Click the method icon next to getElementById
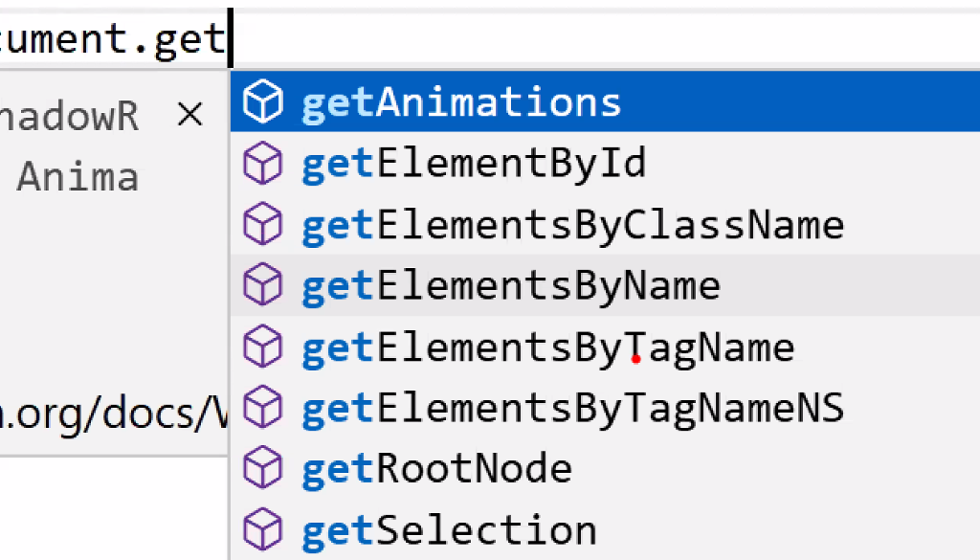Screen dimensions: 980x560 (262, 163)
